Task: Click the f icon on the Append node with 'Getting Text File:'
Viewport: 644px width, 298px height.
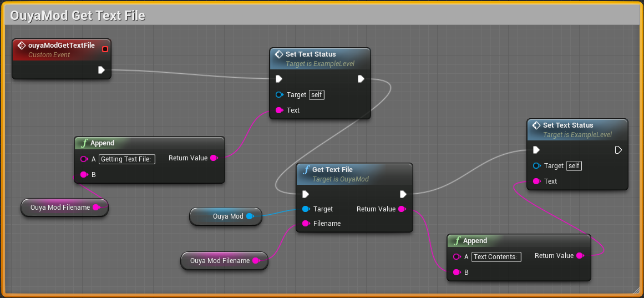Action: tap(85, 143)
